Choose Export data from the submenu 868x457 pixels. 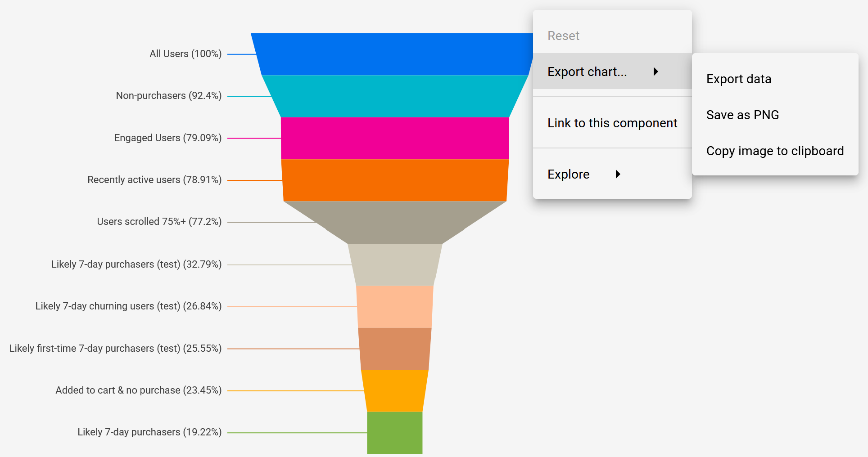774,79
